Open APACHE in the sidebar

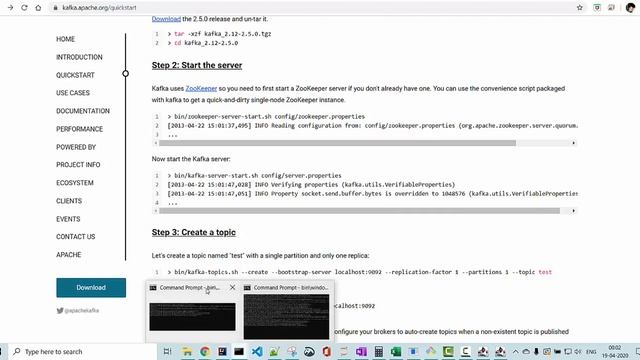tap(69, 255)
